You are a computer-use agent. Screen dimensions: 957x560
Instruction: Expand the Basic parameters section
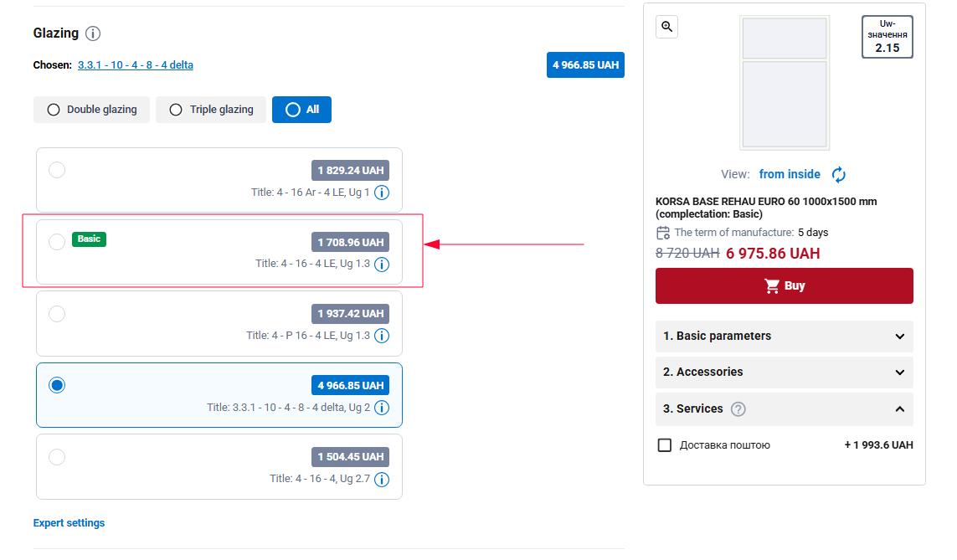point(784,336)
